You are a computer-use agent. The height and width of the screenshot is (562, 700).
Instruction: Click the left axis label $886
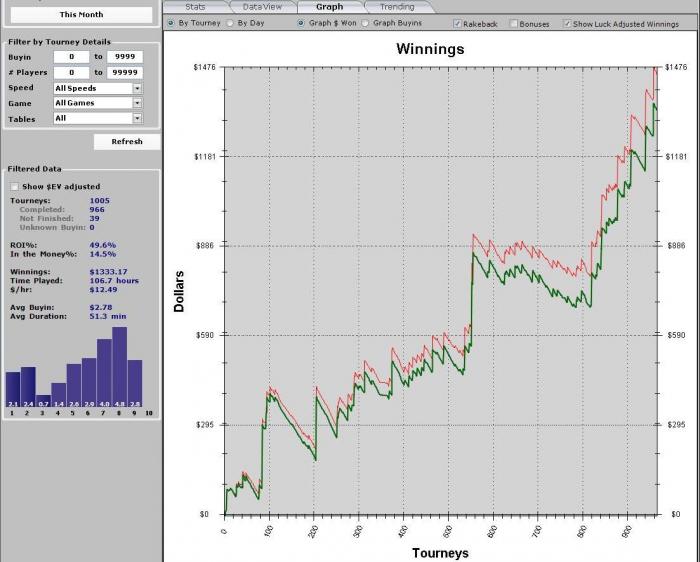(205, 246)
